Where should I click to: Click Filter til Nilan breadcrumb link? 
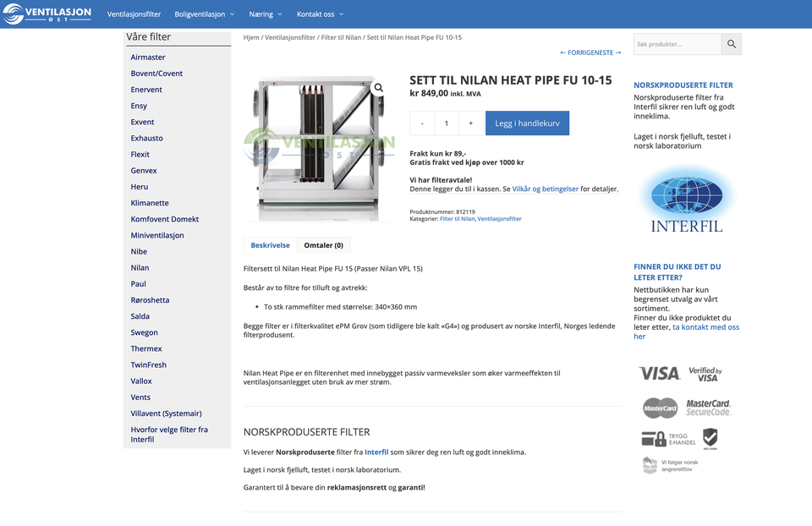click(x=341, y=37)
